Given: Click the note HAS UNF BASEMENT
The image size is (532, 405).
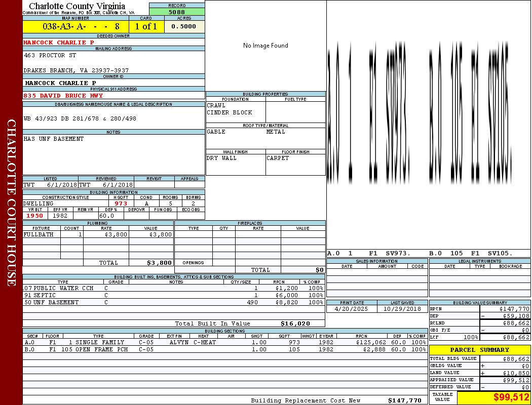Looking at the screenshot, I should (x=54, y=139).
